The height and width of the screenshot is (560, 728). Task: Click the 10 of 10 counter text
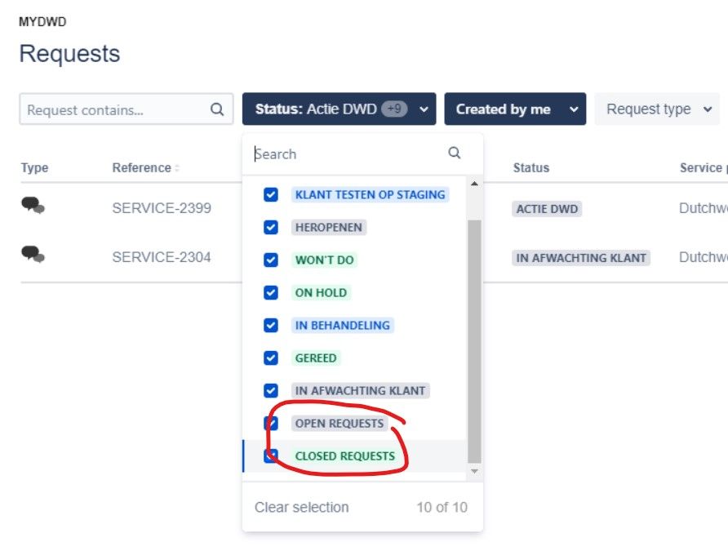pos(442,507)
